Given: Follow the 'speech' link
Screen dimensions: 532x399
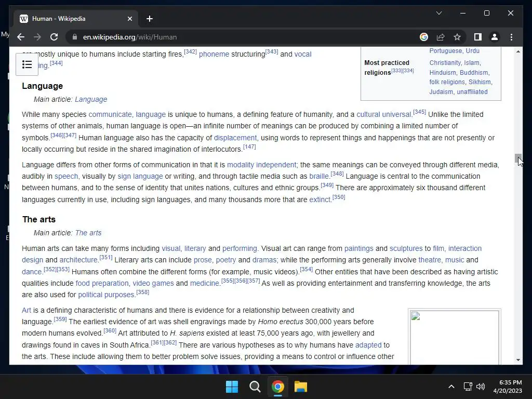Looking at the screenshot, I should coord(66,177).
